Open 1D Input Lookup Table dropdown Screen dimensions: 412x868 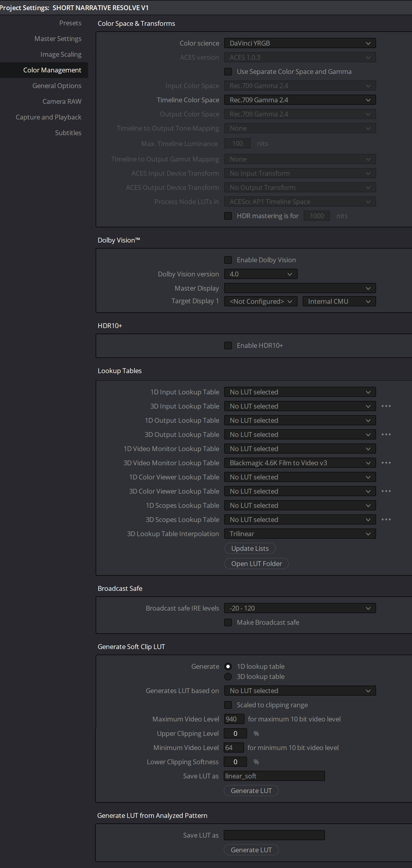pyautogui.click(x=300, y=392)
